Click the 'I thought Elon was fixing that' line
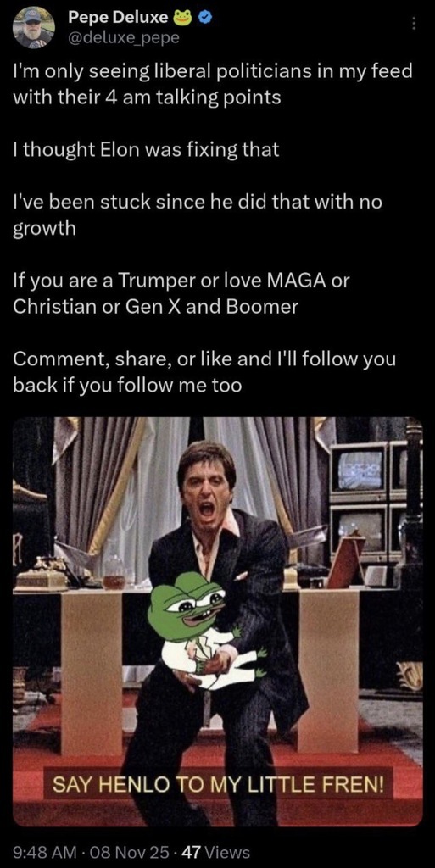Viewport: 435px width, 868px height. pos(146,149)
